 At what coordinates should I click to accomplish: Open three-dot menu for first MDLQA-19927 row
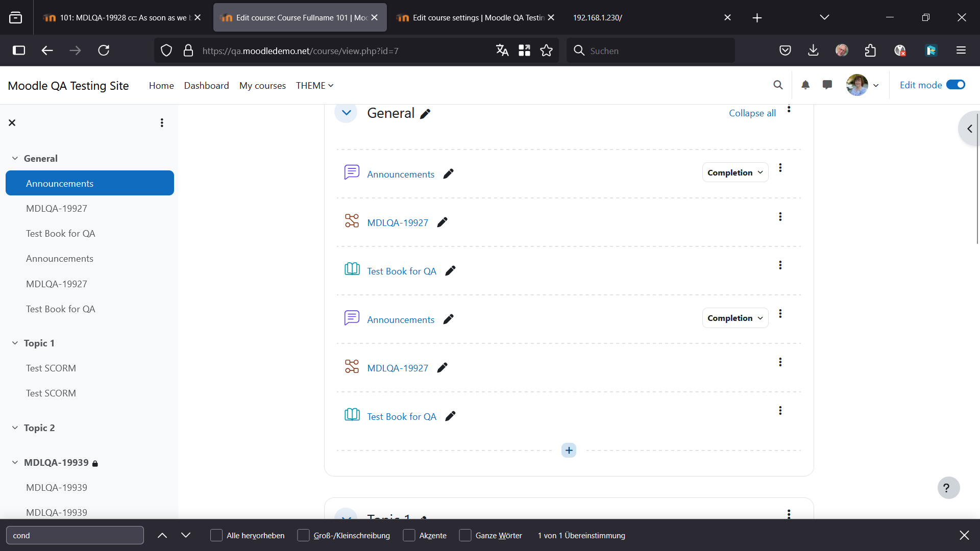pyautogui.click(x=780, y=217)
